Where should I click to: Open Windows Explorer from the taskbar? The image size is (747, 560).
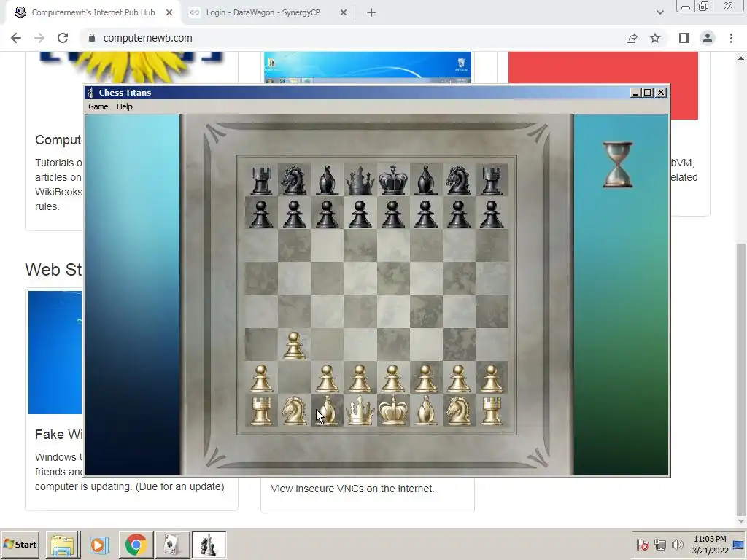pyautogui.click(x=63, y=545)
